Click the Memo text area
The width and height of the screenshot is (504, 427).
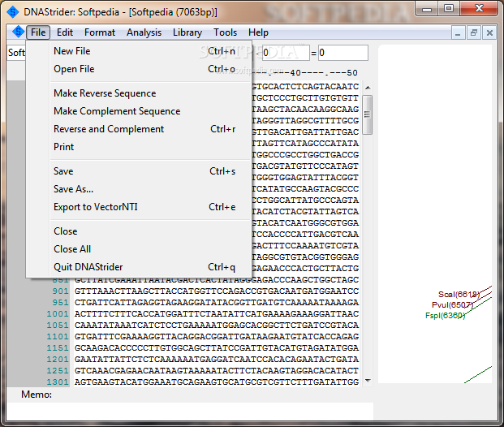190,411
